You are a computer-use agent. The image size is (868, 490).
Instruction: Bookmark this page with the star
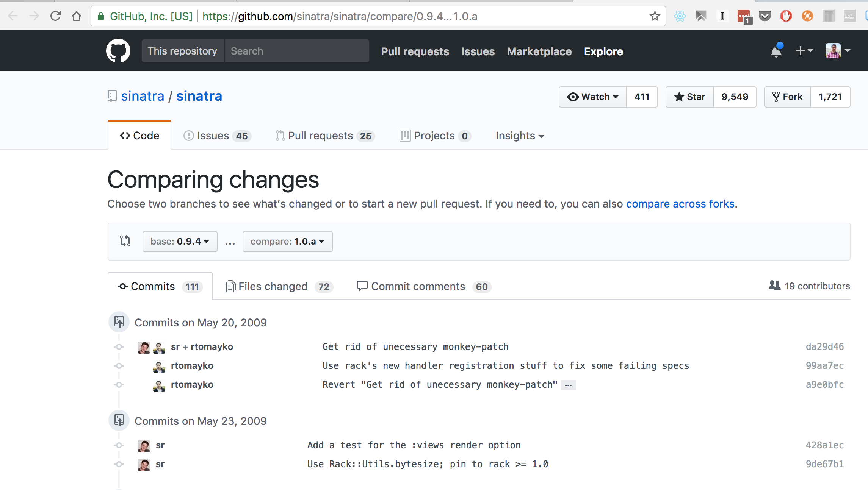(655, 16)
